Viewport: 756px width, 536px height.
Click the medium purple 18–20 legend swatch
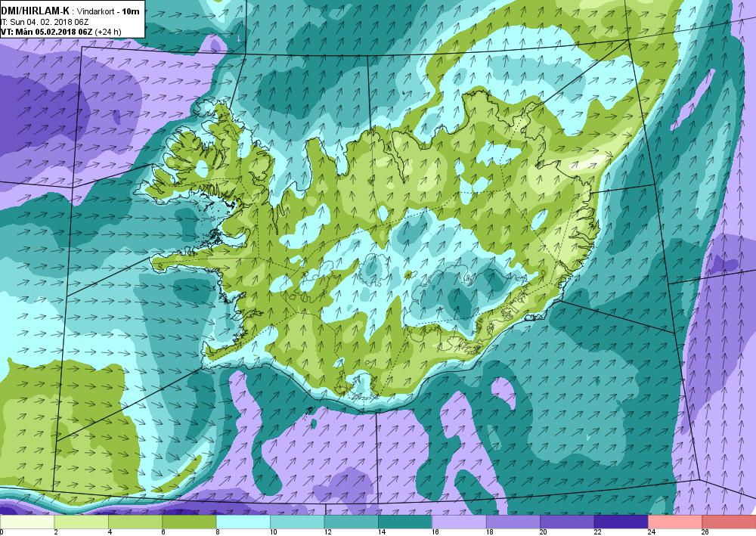(x=513, y=522)
